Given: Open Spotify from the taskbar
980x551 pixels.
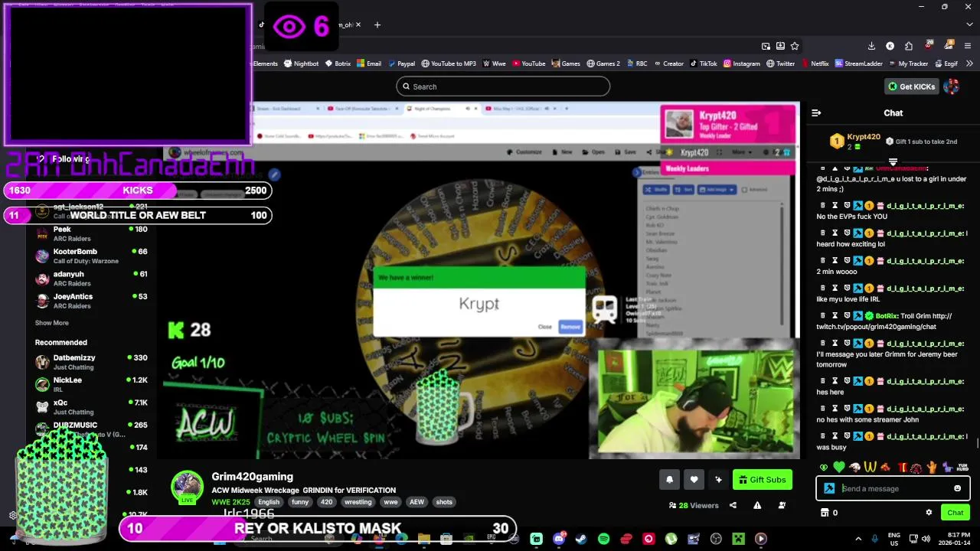Looking at the screenshot, I should coord(603,539).
